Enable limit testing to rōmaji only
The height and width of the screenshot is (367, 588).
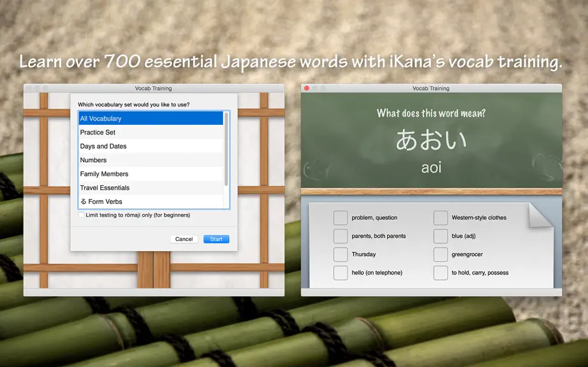click(82, 215)
